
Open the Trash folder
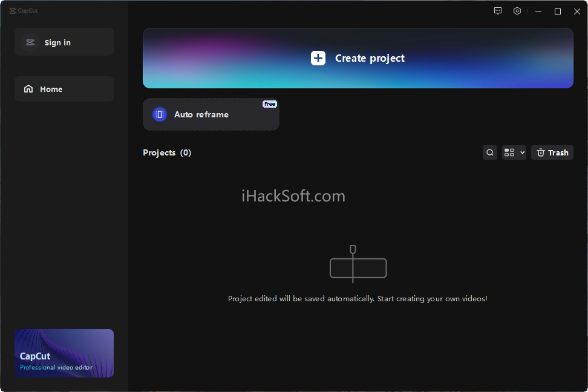(x=552, y=152)
